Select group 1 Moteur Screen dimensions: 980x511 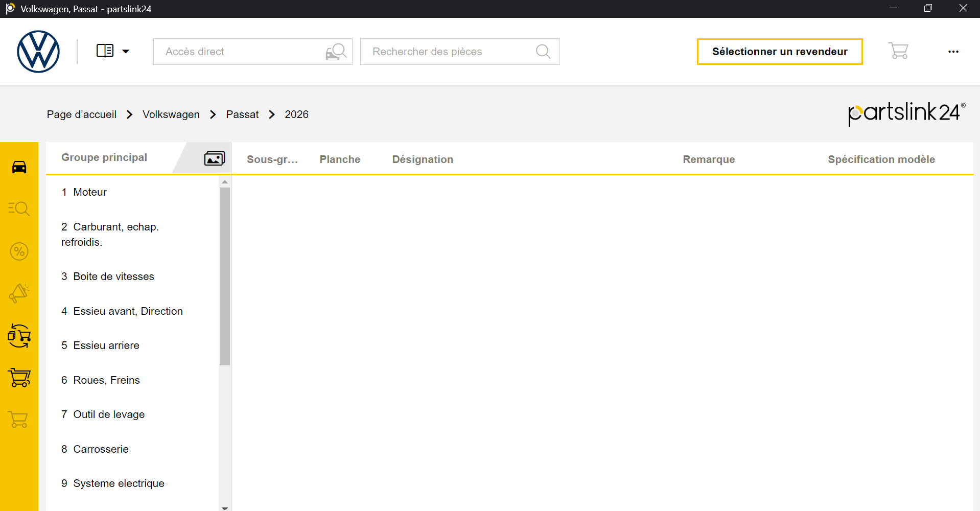tap(132, 192)
